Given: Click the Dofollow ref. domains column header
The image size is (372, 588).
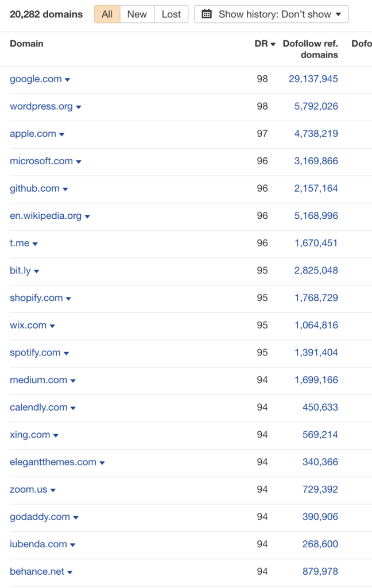Looking at the screenshot, I should tap(310, 49).
